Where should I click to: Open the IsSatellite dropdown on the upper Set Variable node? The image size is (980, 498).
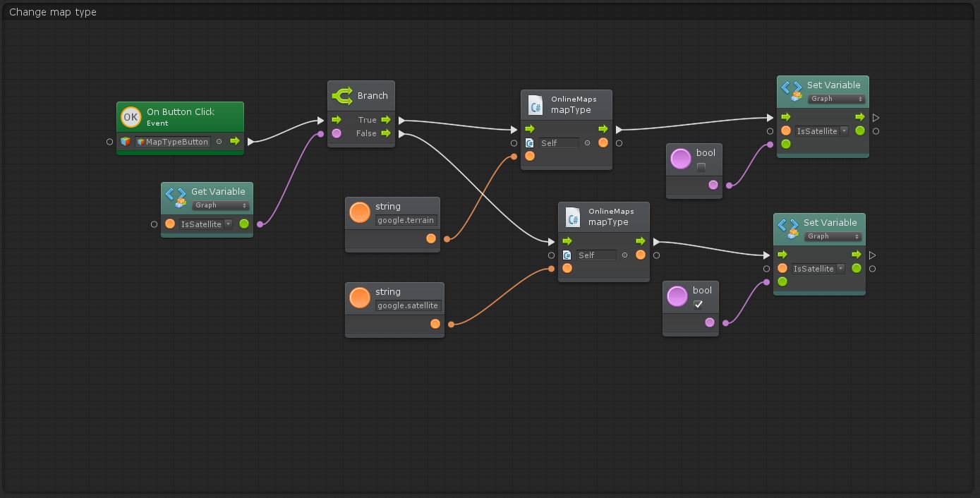tap(822, 131)
